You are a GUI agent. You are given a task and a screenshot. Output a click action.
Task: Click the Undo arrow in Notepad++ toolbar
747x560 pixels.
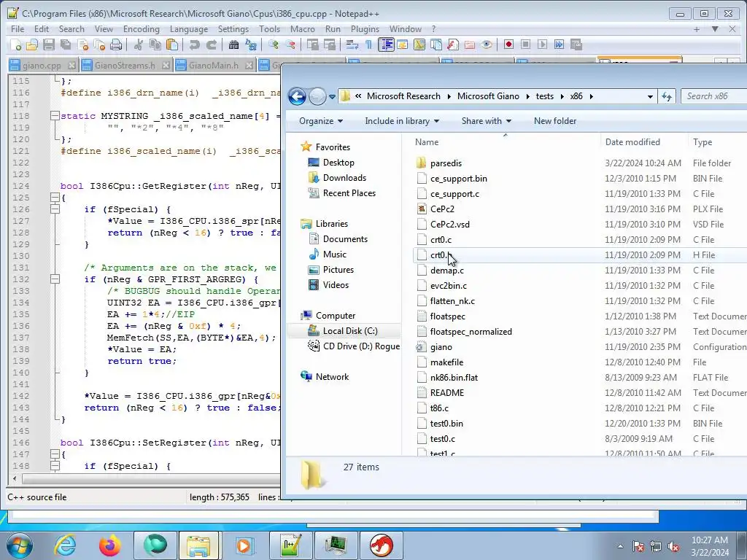(194, 44)
